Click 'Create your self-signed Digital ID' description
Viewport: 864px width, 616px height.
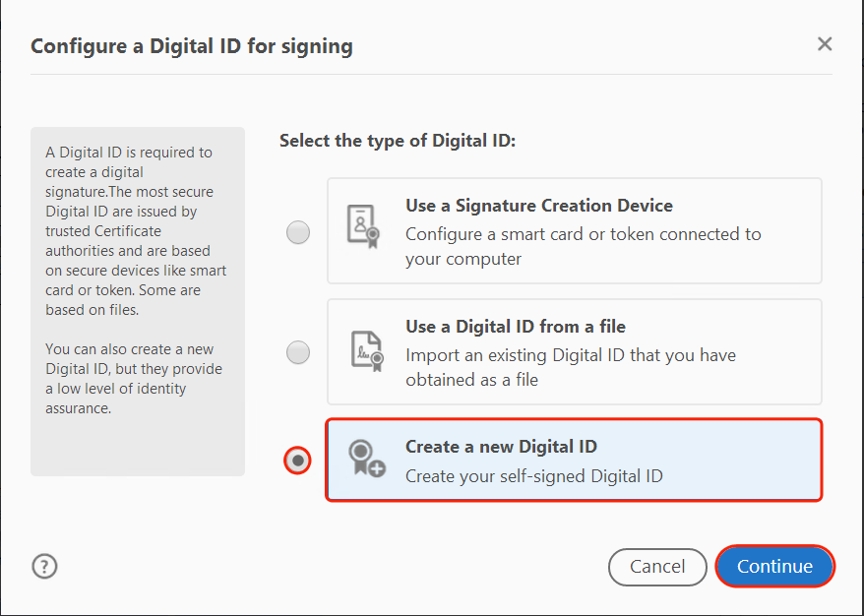tap(533, 476)
